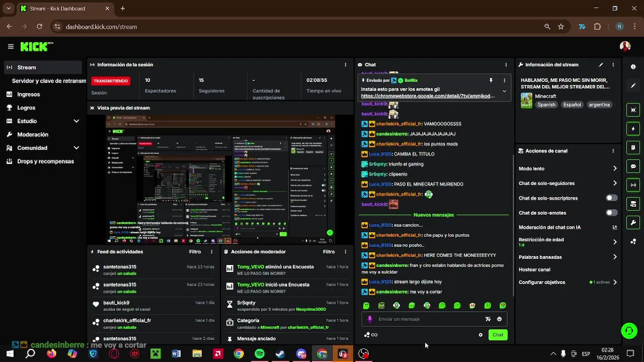Open Modo lento settings arrow
Image resolution: width=644 pixels, height=362 pixels.
(x=615, y=169)
